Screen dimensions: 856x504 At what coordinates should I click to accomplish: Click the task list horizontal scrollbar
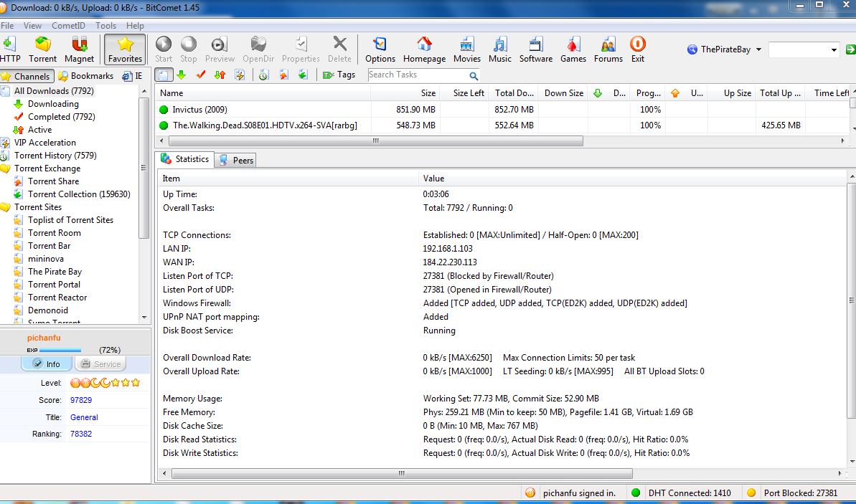(375, 141)
